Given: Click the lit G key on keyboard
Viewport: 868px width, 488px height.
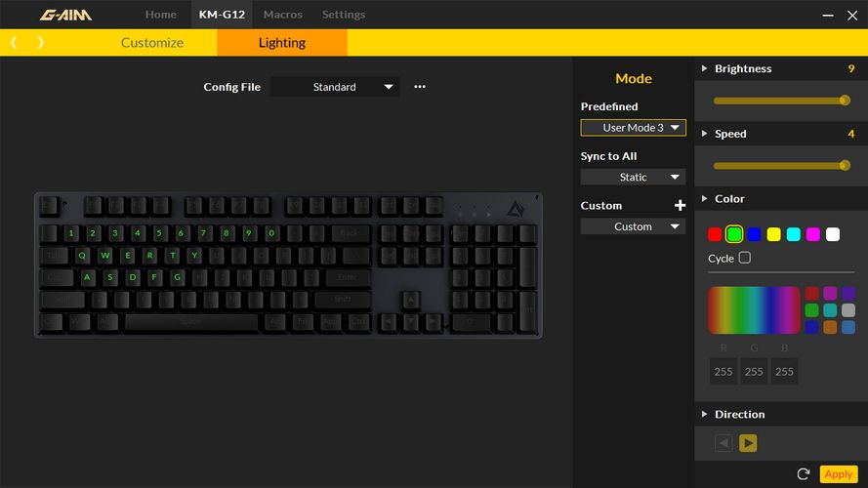Looking at the screenshot, I should [178, 277].
